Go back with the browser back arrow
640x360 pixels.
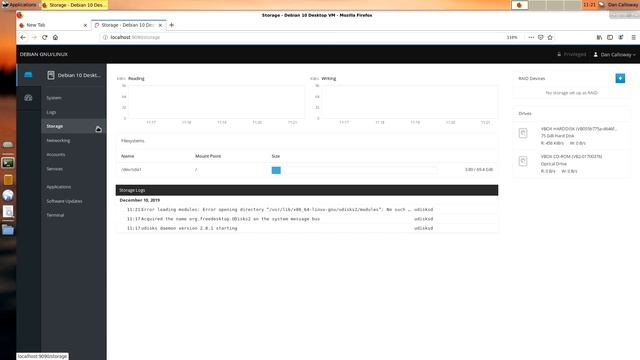[x=23, y=37]
